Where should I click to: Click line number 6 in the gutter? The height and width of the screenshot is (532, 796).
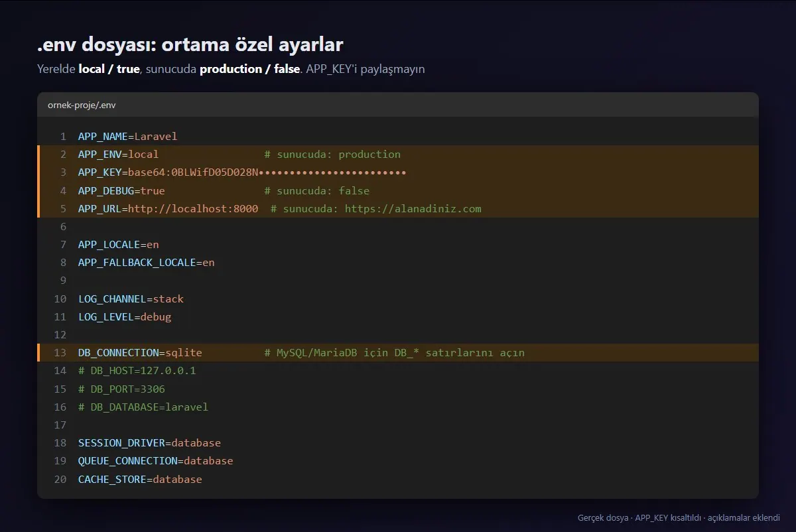[x=63, y=227]
